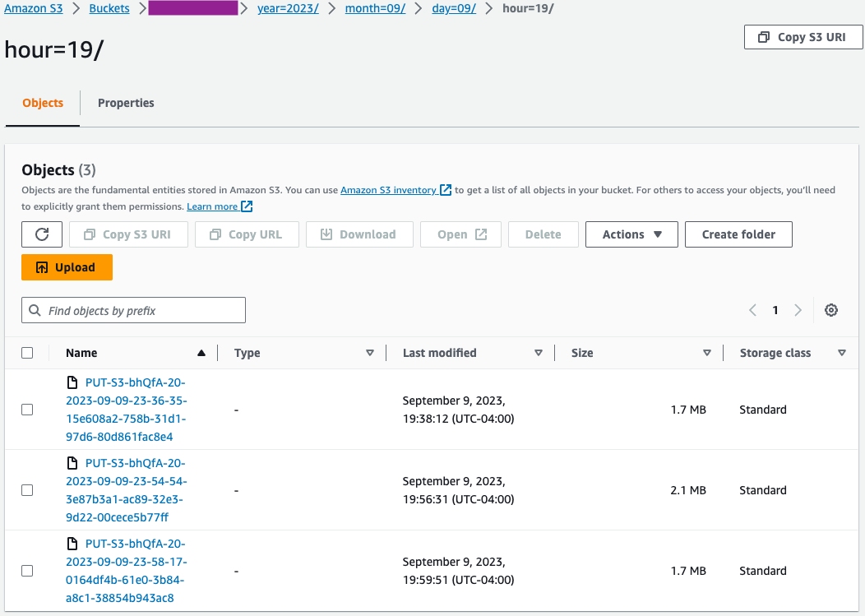This screenshot has height=616, width=865.
Task: Click the orange Upload button
Action: tap(67, 267)
